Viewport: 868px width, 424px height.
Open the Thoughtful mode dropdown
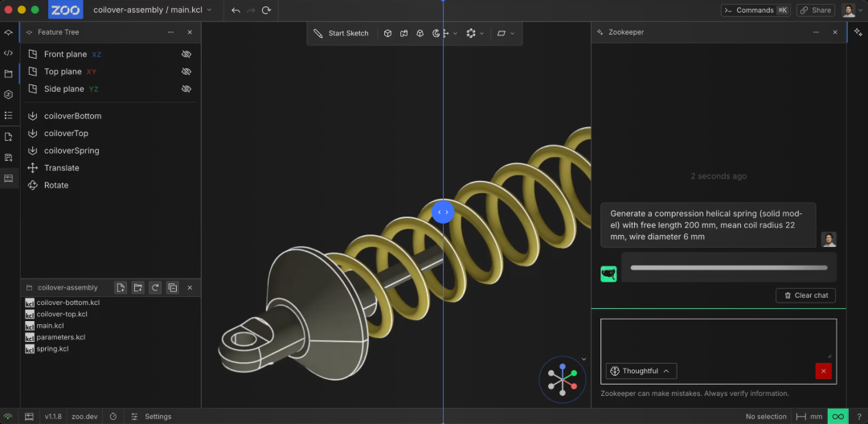click(641, 371)
